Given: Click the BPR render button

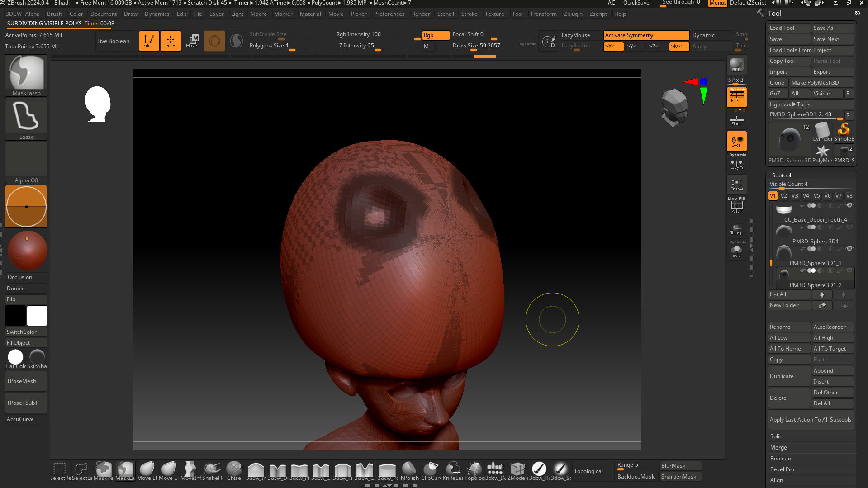Looking at the screenshot, I should coord(736,65).
